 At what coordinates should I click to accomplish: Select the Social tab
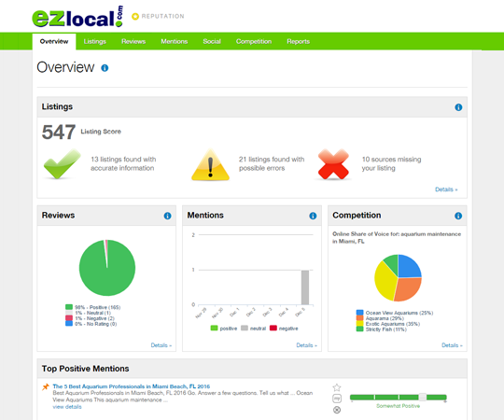(212, 41)
